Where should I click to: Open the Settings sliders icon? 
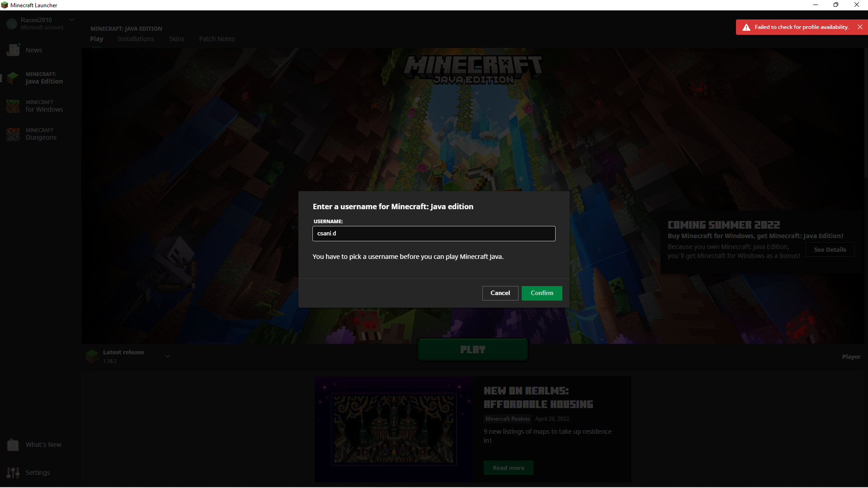13,473
